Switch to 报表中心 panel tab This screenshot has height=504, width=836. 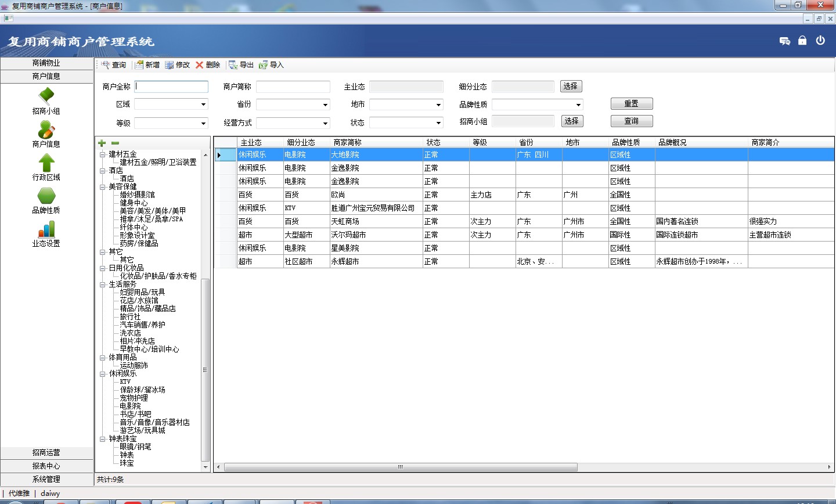point(46,466)
